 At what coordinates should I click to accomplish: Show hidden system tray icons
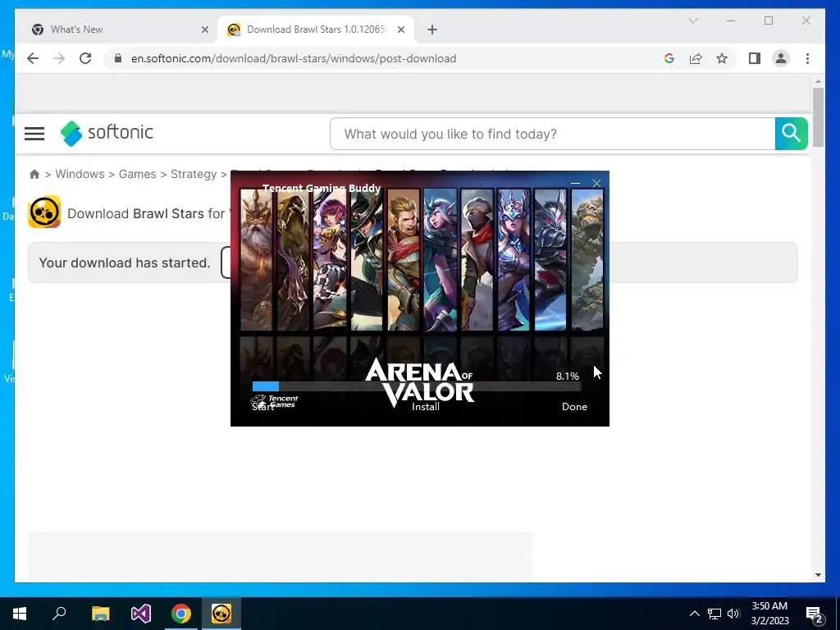(694, 614)
